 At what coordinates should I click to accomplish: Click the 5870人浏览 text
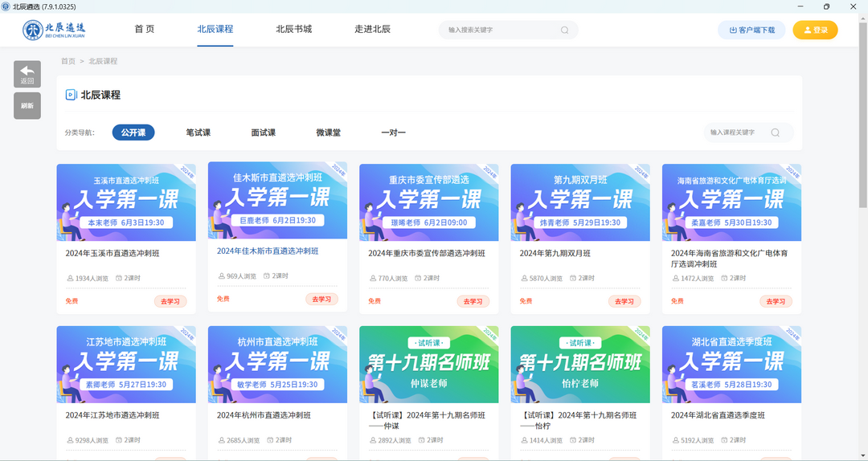tap(546, 279)
